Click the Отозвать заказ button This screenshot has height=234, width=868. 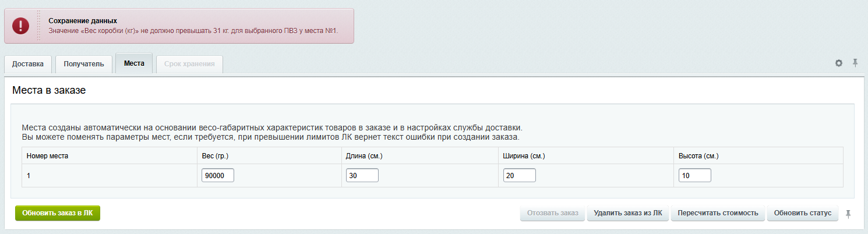point(552,213)
